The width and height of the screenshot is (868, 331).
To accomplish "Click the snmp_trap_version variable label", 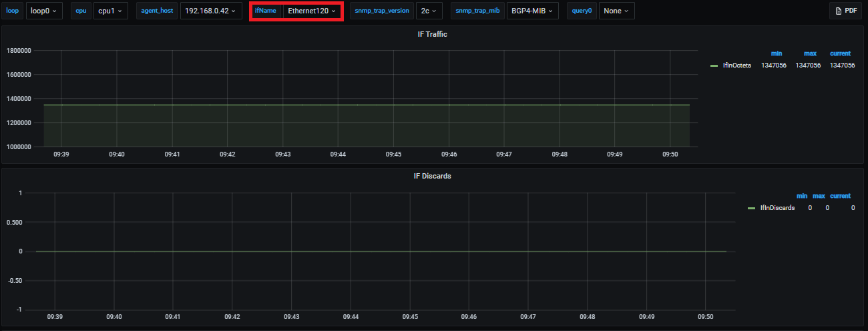I will pos(381,11).
